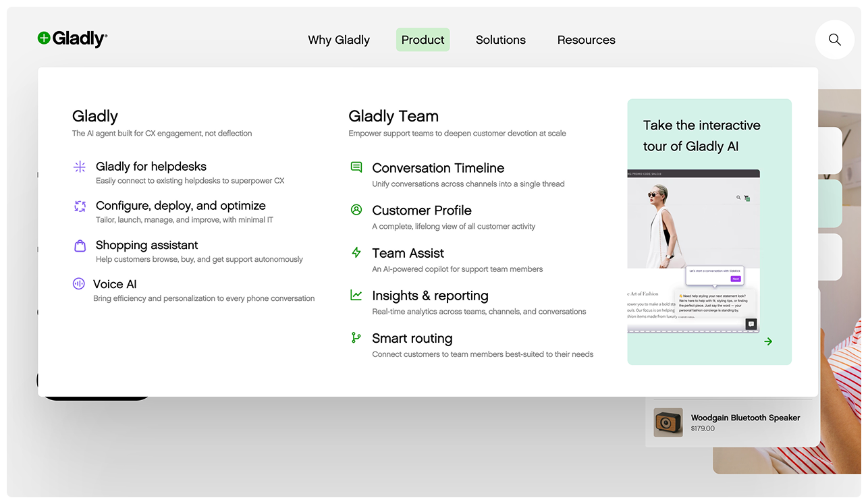
Task: Click the Smart routing branch icon
Action: point(356,337)
